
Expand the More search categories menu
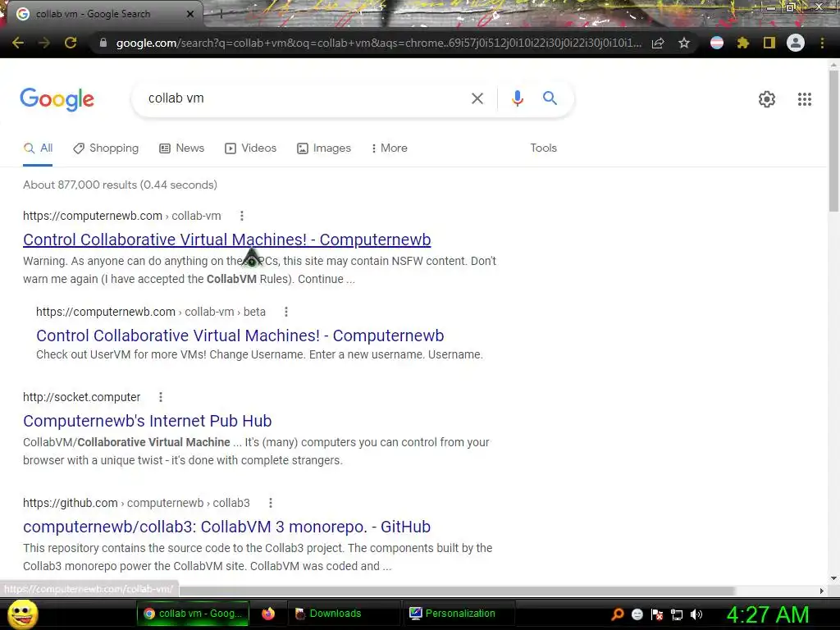(390, 148)
